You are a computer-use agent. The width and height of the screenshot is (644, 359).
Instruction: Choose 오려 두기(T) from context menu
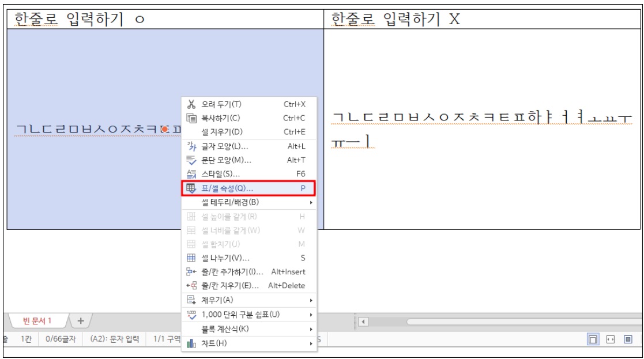pyautogui.click(x=249, y=104)
